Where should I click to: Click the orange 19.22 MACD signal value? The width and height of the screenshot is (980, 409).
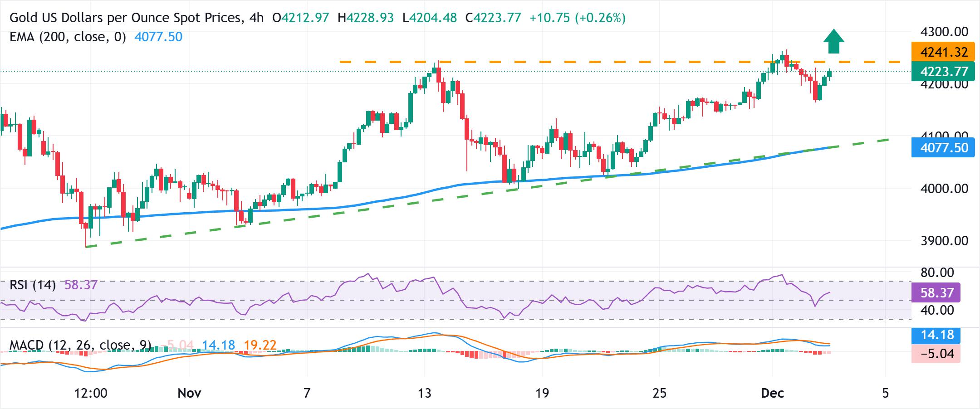pos(260,346)
